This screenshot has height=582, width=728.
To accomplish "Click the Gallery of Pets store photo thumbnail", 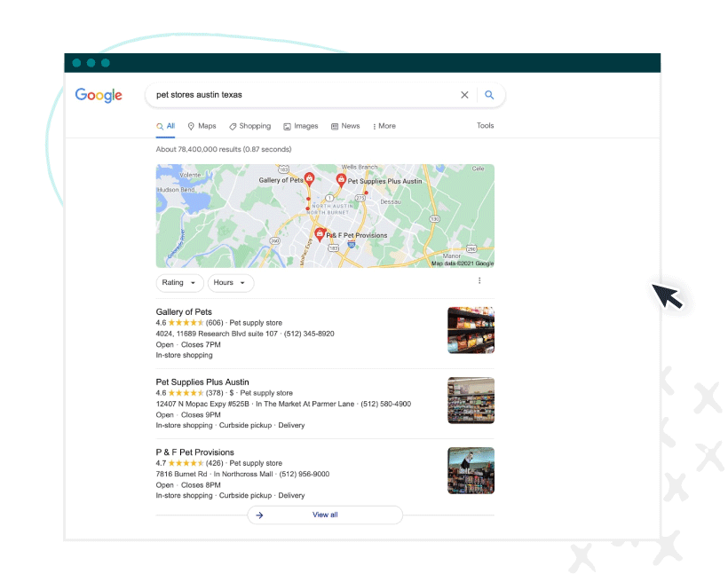I will [471, 330].
